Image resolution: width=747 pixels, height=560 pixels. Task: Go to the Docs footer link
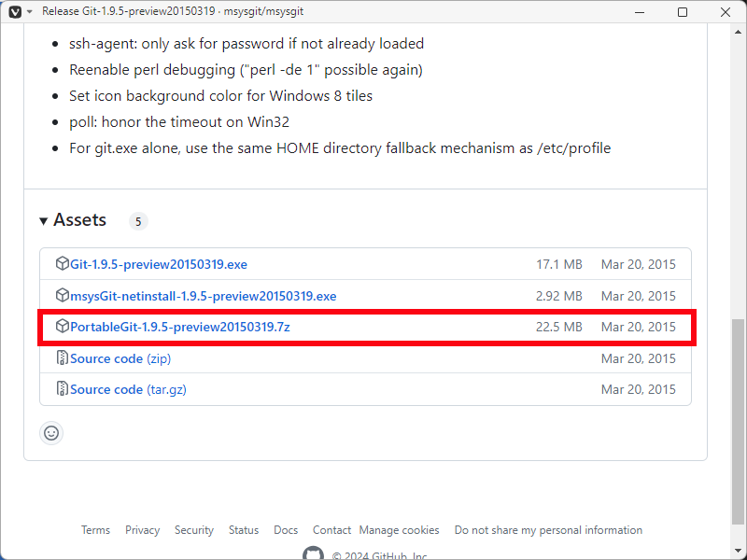pyautogui.click(x=286, y=530)
